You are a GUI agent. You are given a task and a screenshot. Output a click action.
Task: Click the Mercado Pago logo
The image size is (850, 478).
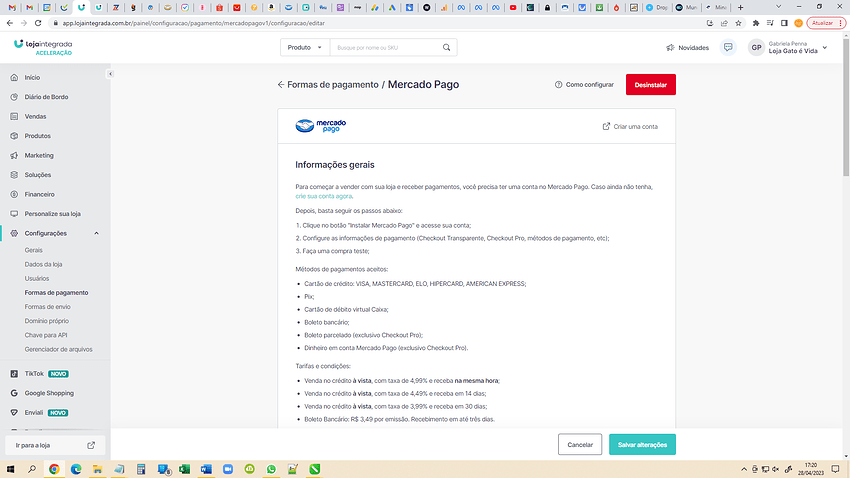(x=321, y=126)
